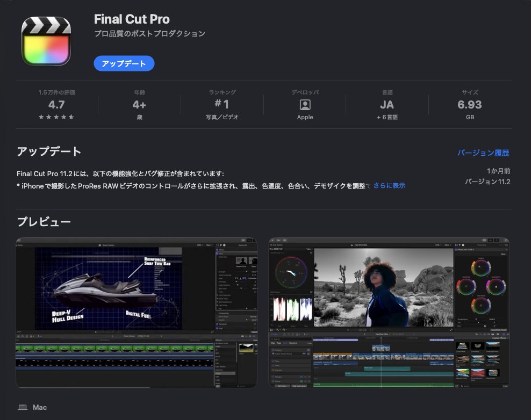Viewport: 531px width, 420px height.
Task: Click the + 6言語 label
Action: pyautogui.click(x=387, y=117)
